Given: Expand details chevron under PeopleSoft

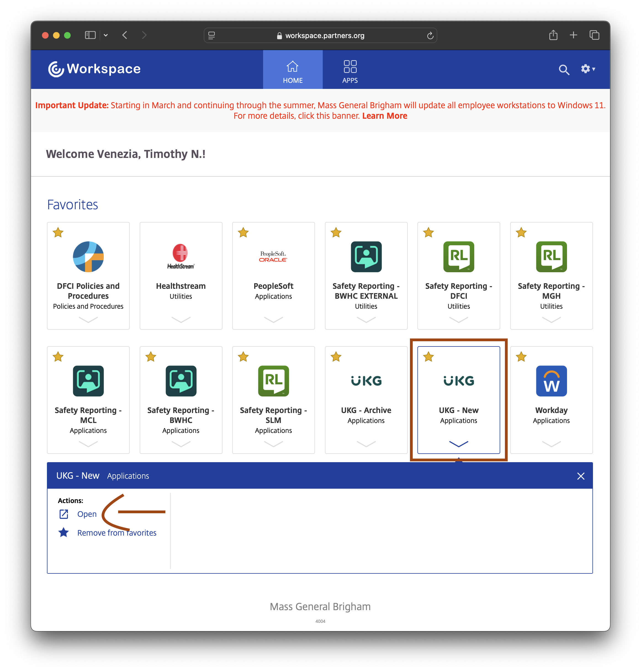Looking at the screenshot, I should (273, 319).
